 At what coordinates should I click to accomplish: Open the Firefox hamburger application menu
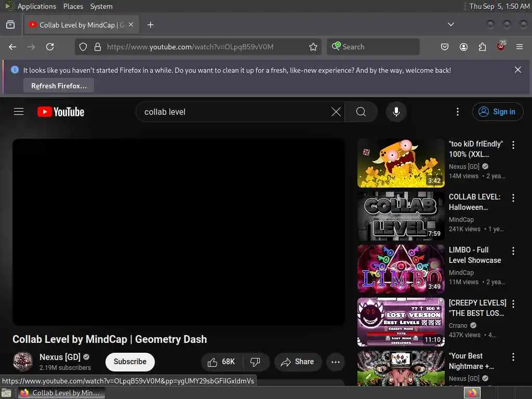[520, 47]
